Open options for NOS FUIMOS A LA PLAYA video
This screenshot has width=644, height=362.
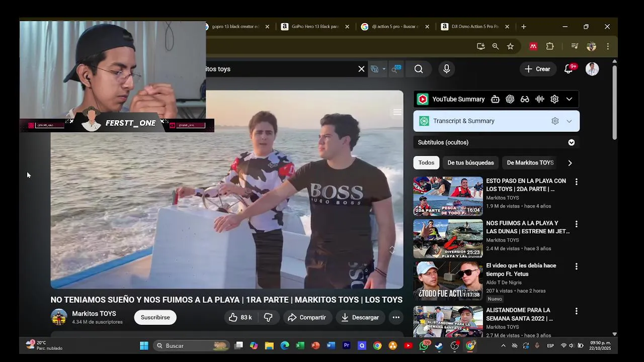click(x=577, y=224)
